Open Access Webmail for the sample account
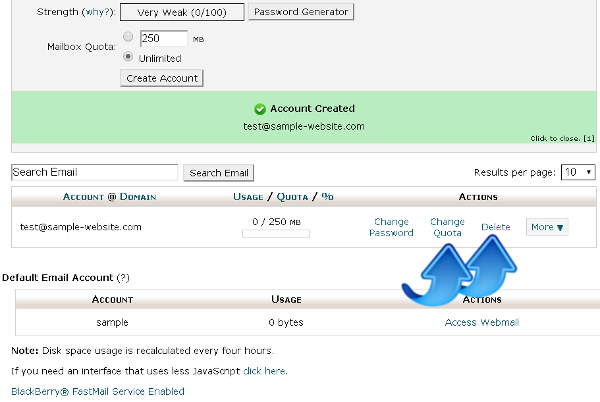Screen dimensions: 600x402 pos(481,322)
